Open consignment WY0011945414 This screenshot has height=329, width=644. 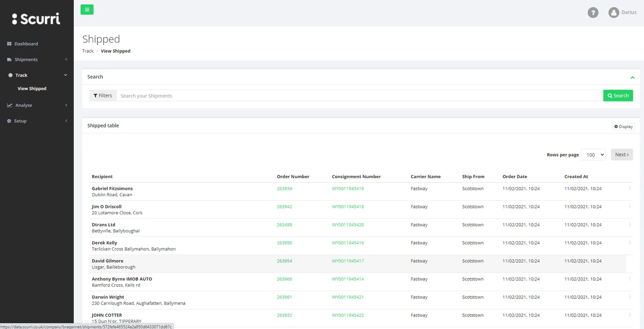(348, 279)
